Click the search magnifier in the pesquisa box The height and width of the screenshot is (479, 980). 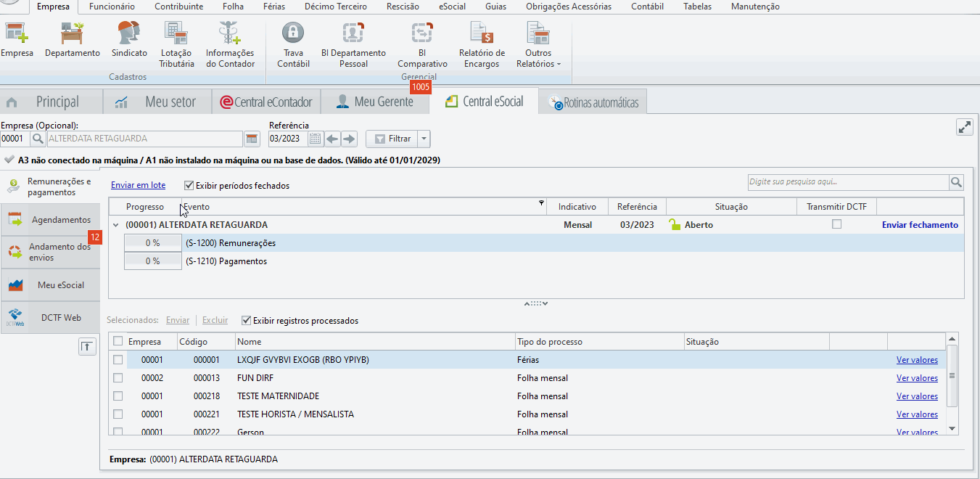[957, 182]
